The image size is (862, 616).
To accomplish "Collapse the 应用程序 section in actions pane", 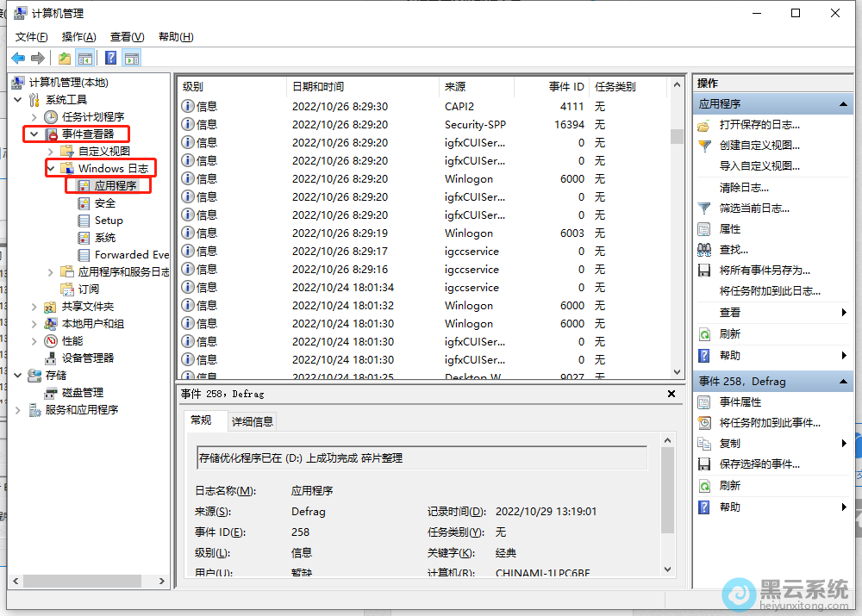I will (844, 103).
